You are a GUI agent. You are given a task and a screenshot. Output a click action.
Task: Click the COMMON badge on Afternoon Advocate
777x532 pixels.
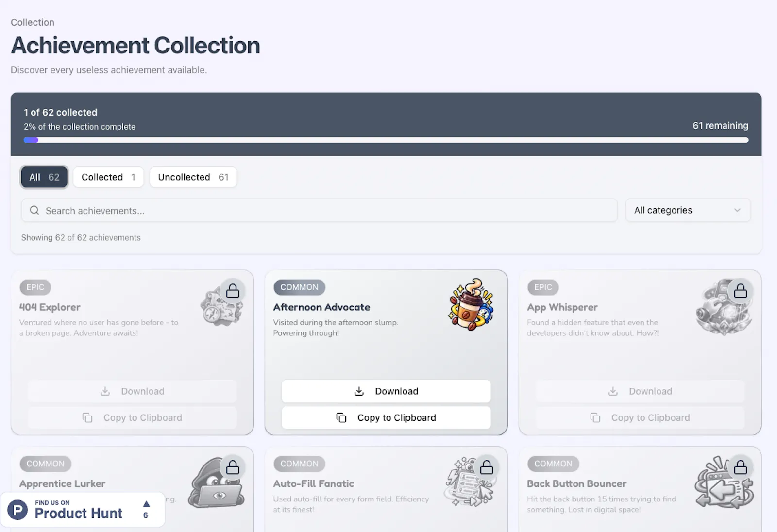[x=299, y=287]
